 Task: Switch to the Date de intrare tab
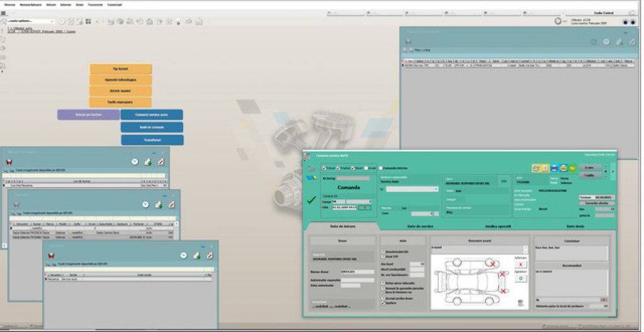(343, 226)
